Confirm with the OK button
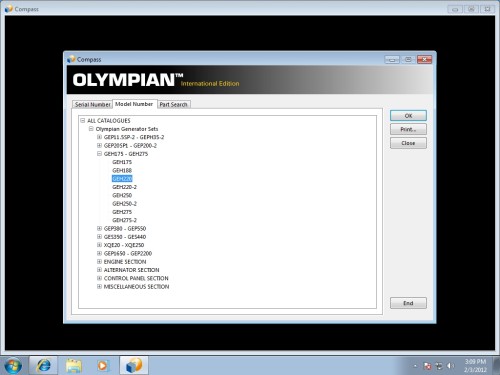Viewport: 500px width, 375px height. [408, 116]
